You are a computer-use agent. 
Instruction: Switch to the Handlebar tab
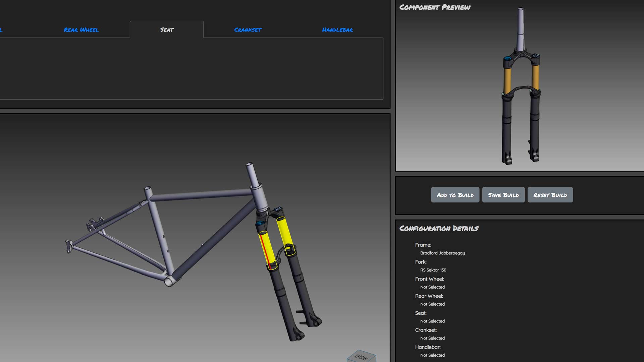point(337,30)
